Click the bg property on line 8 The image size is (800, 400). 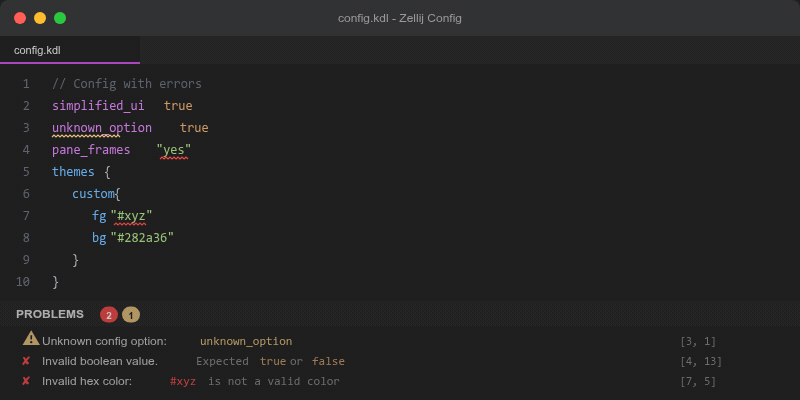99,238
